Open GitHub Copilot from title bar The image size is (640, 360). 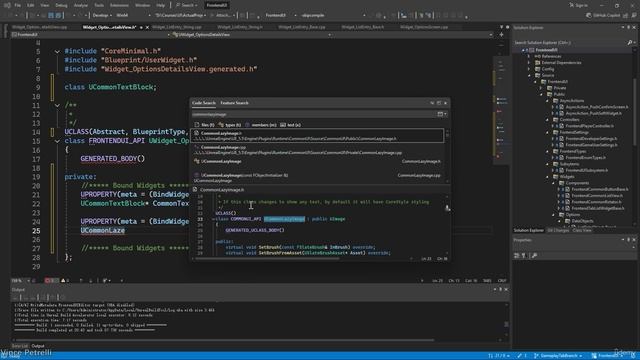pos(603,15)
